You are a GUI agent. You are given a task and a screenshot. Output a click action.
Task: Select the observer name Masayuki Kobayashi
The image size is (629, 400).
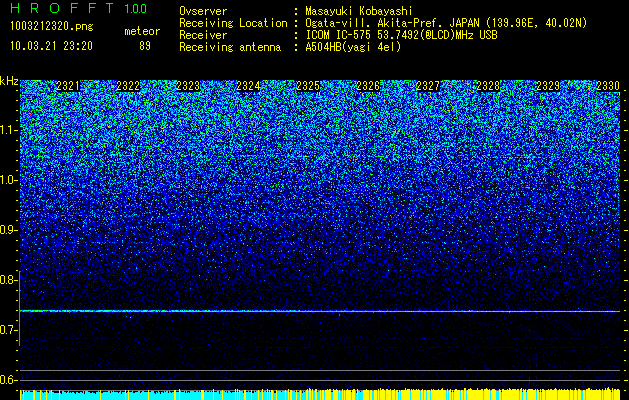tap(359, 11)
